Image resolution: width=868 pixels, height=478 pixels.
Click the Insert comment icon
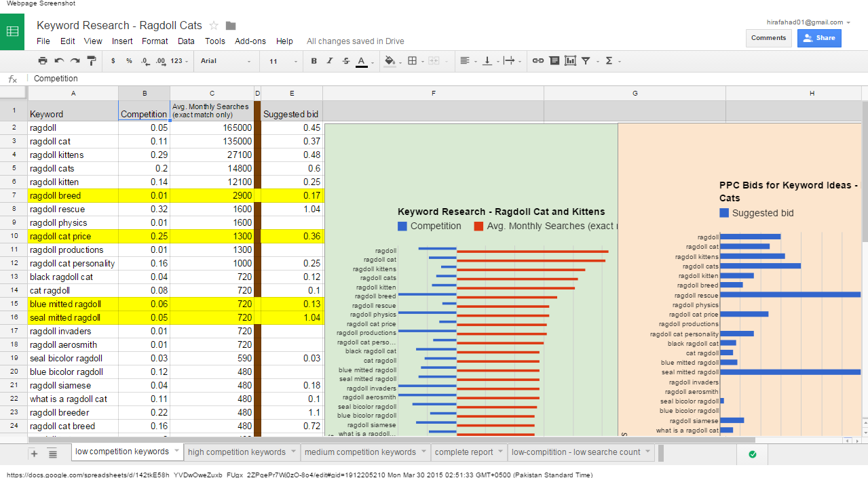[x=554, y=61]
